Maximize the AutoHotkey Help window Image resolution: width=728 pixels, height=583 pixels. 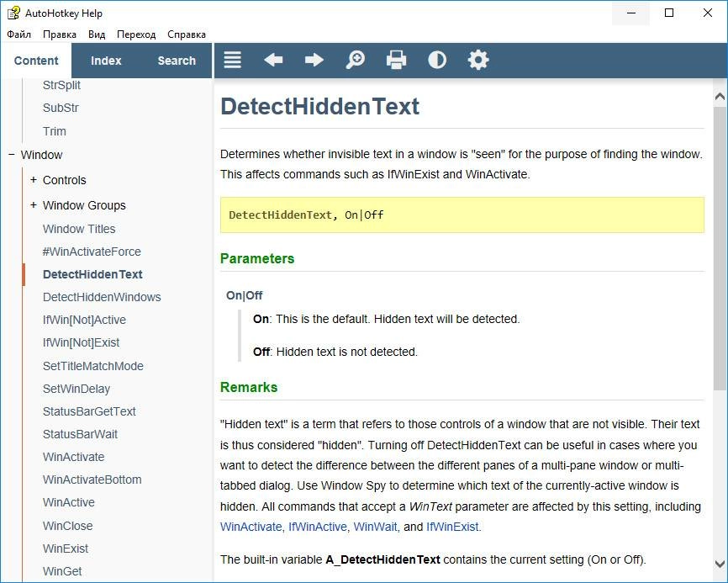[669, 13]
